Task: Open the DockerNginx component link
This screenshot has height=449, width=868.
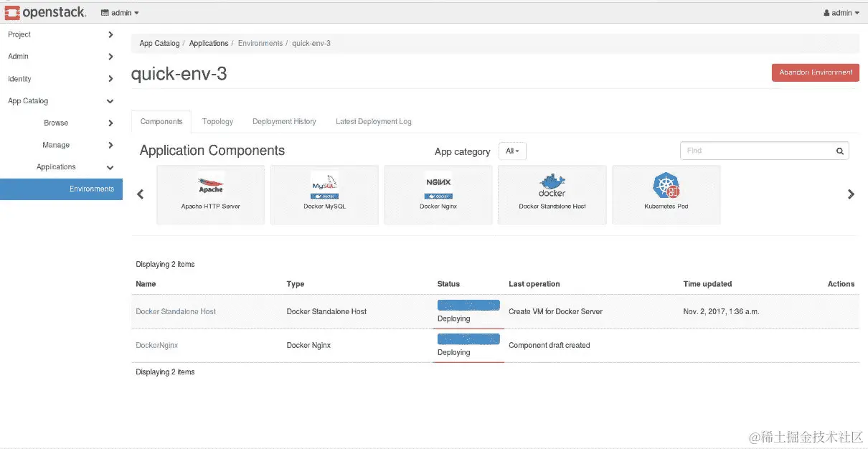Action: [156, 346]
